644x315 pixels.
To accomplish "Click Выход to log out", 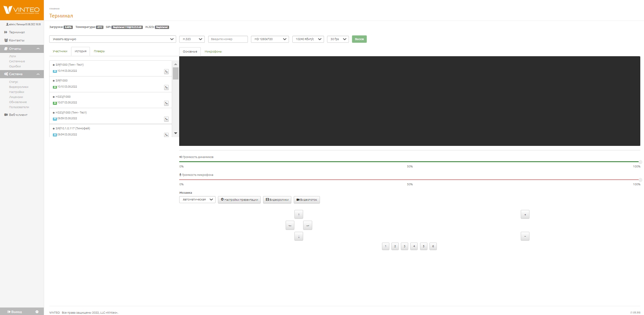I will (x=14, y=312).
